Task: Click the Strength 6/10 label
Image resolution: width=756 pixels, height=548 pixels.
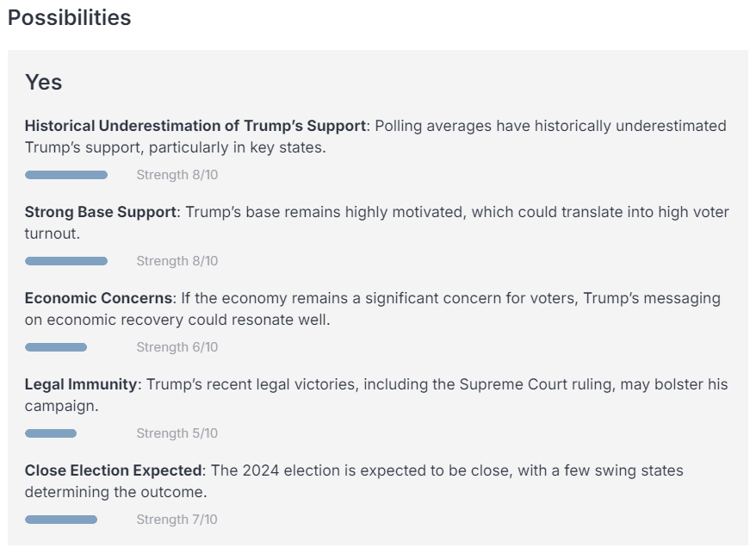Action: [177, 347]
